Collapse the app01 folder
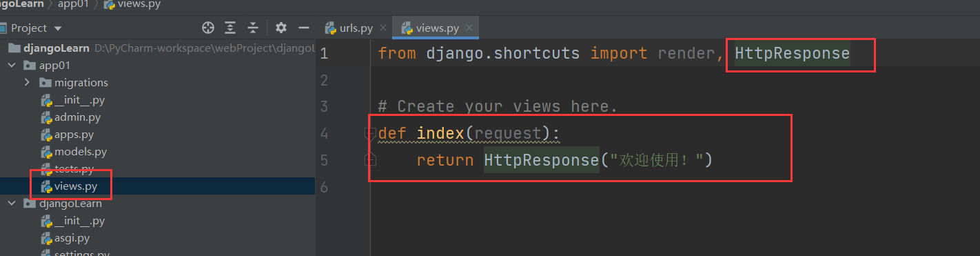The height and width of the screenshot is (256, 980). [x=12, y=65]
